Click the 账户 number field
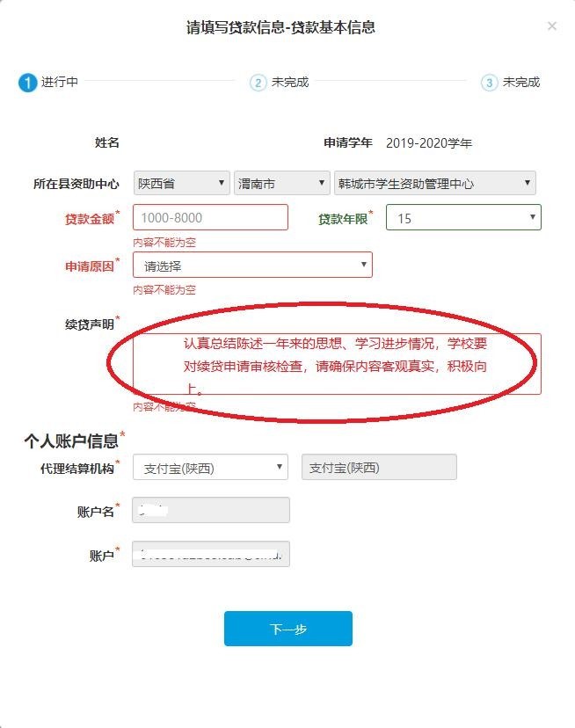This screenshot has height=728, width=575. click(x=211, y=554)
